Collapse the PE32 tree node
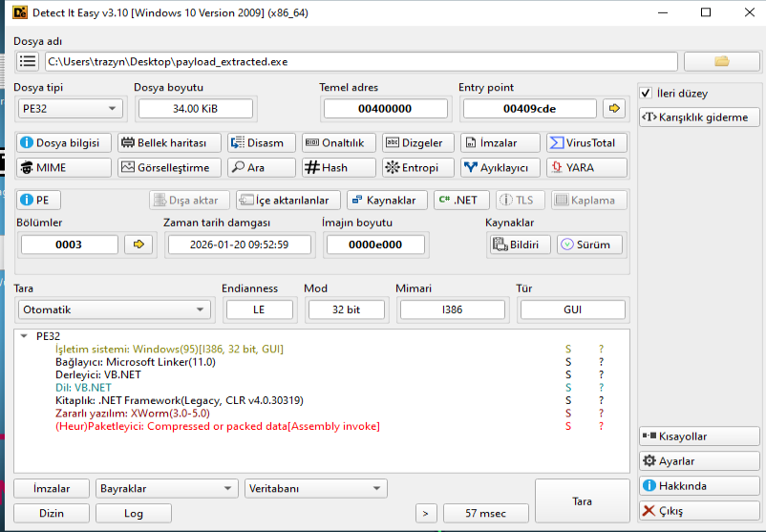 click(24, 336)
